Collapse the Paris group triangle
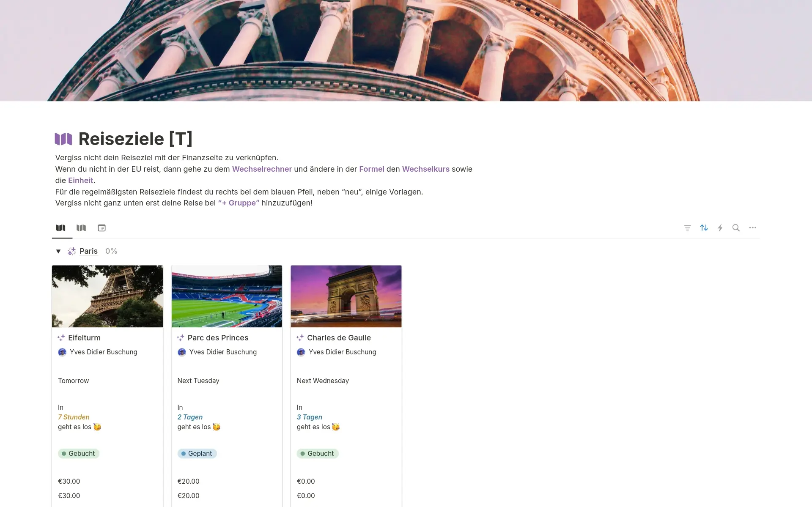Viewport: 812px width, 507px height. coord(58,251)
